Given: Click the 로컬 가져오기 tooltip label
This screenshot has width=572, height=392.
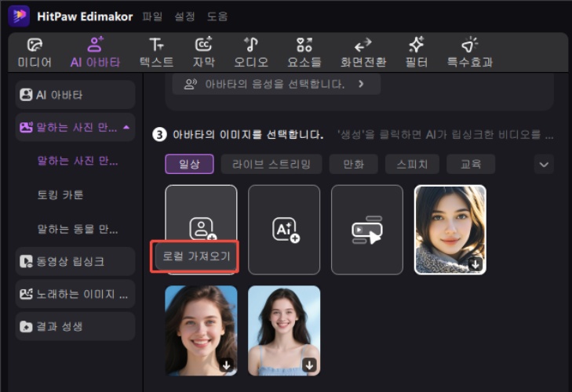Looking at the screenshot, I should click(196, 256).
